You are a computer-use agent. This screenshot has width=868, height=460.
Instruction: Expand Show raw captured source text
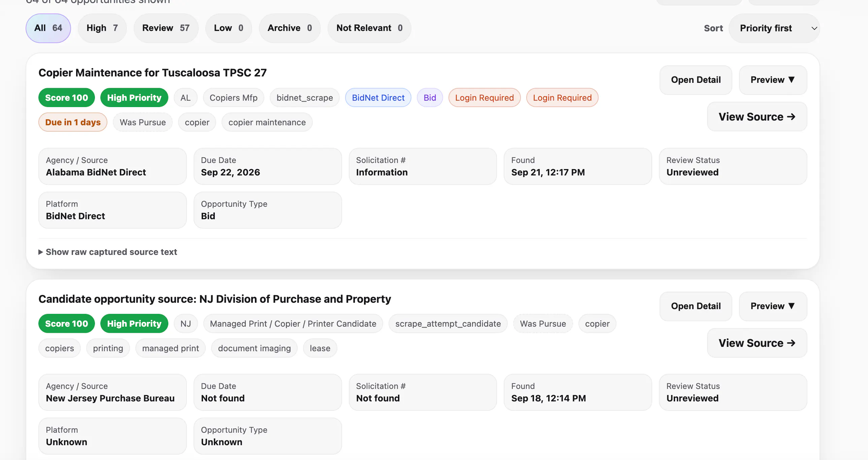(x=108, y=252)
